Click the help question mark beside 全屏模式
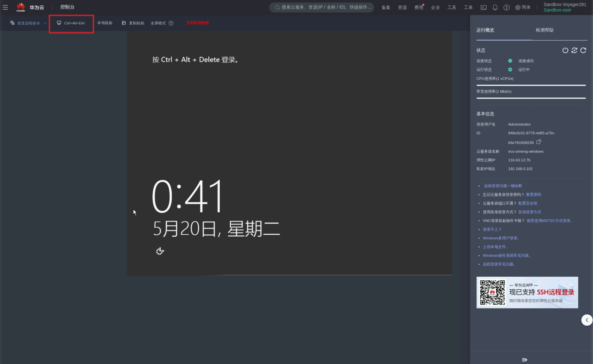The image size is (593, 364). (x=171, y=23)
